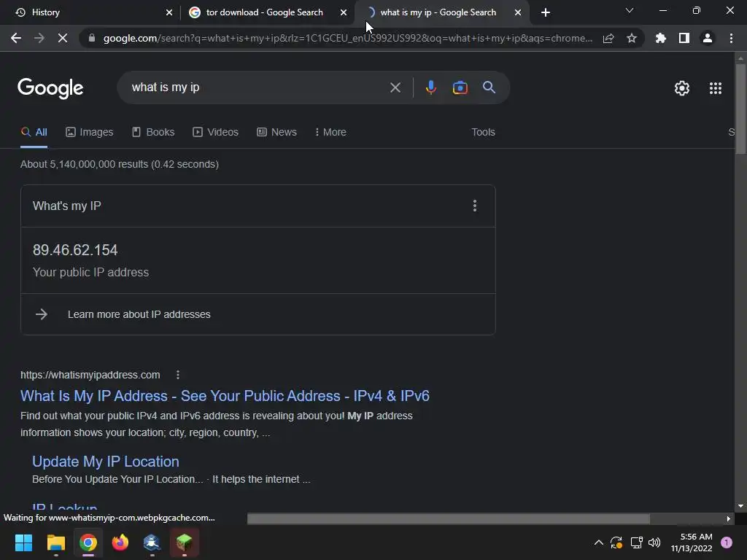Open the notification center badge
Viewport: 747px width, 560px height.
727,542
